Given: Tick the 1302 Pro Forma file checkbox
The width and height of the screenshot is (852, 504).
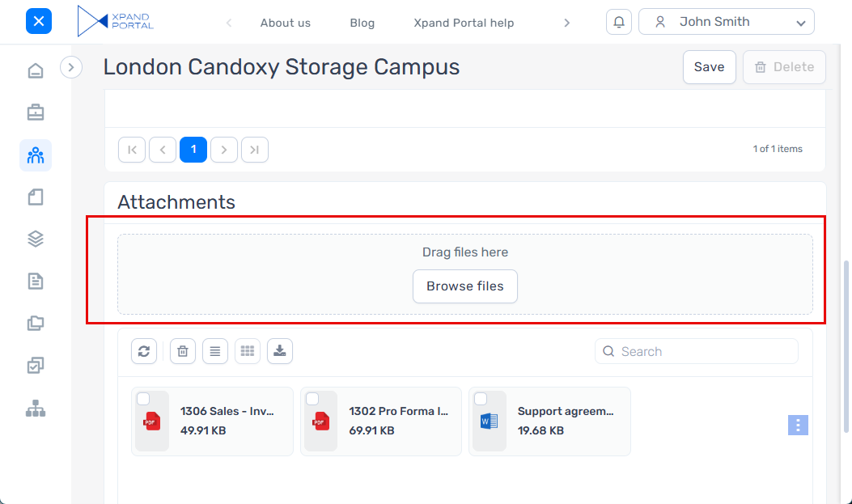Looking at the screenshot, I should pos(312,399).
